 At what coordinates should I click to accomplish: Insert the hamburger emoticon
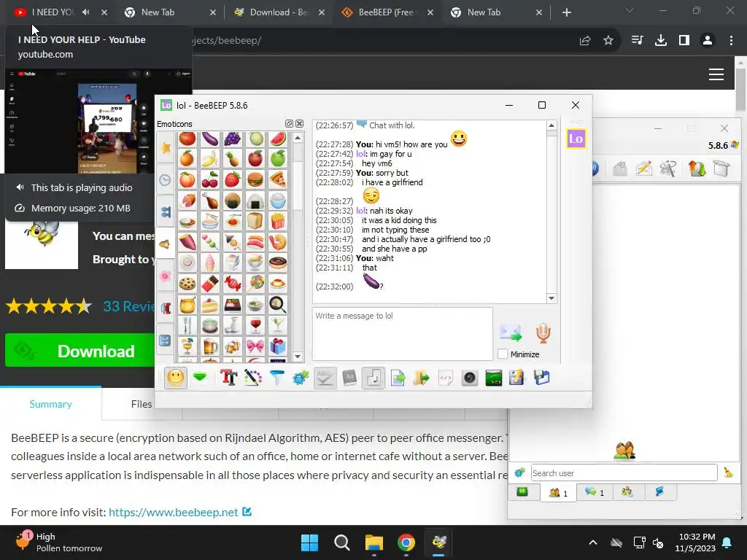tap(255, 179)
